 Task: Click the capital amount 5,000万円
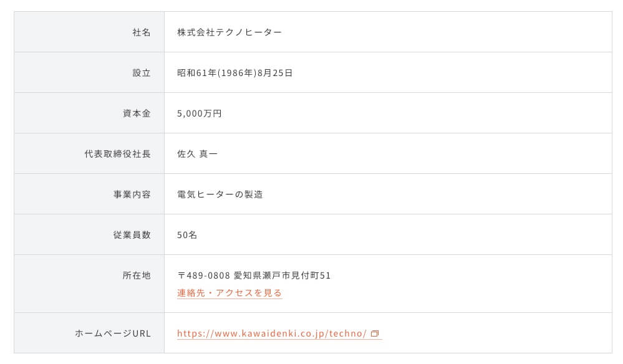(200, 113)
